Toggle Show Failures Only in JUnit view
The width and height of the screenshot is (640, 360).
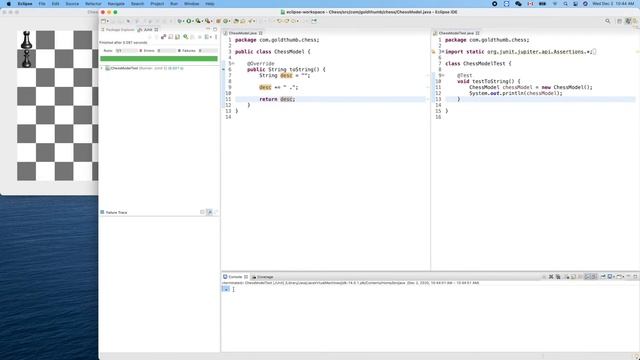[x=163, y=37]
